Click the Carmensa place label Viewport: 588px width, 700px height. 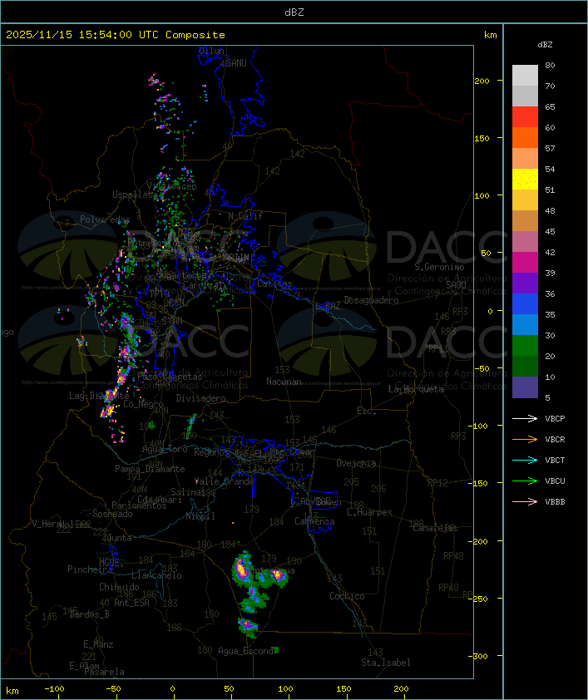pos(314,521)
